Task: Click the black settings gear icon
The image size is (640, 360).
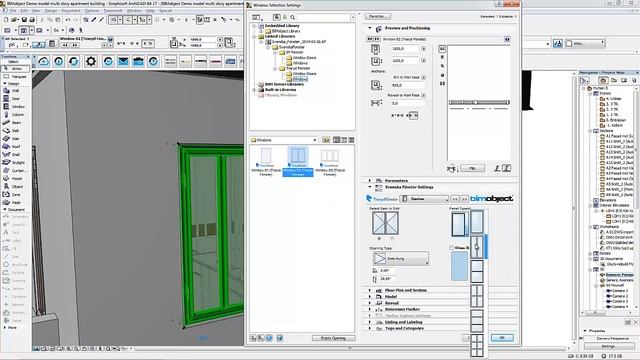Action: (91, 61)
